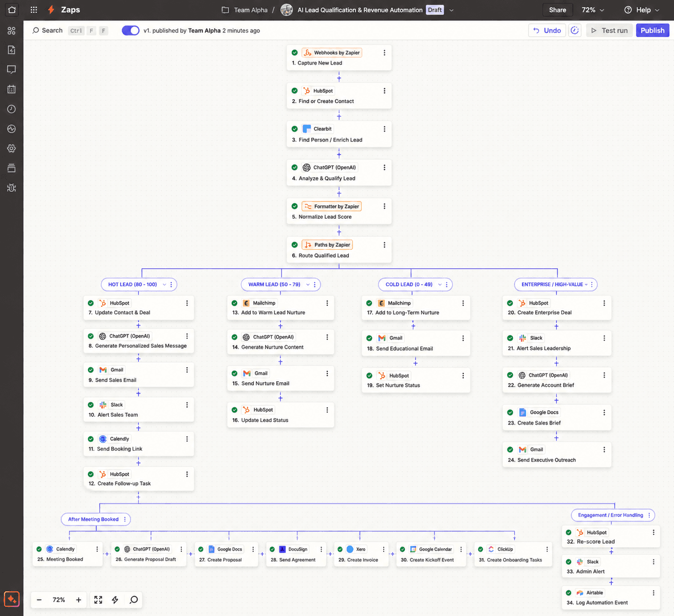Add step after Send Booking Link
674x616 pixels.
tap(138, 463)
